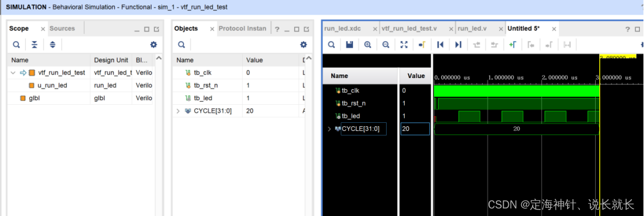Close the Untitled 5* tab
This screenshot has width=644, height=216.
554,29
